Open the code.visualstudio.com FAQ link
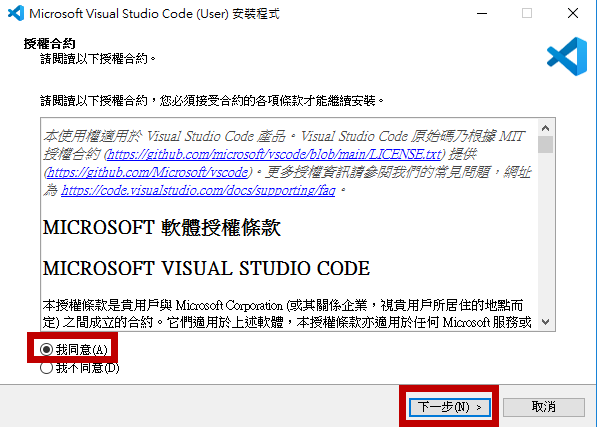Screen dimensions: 597x427 coord(198,190)
